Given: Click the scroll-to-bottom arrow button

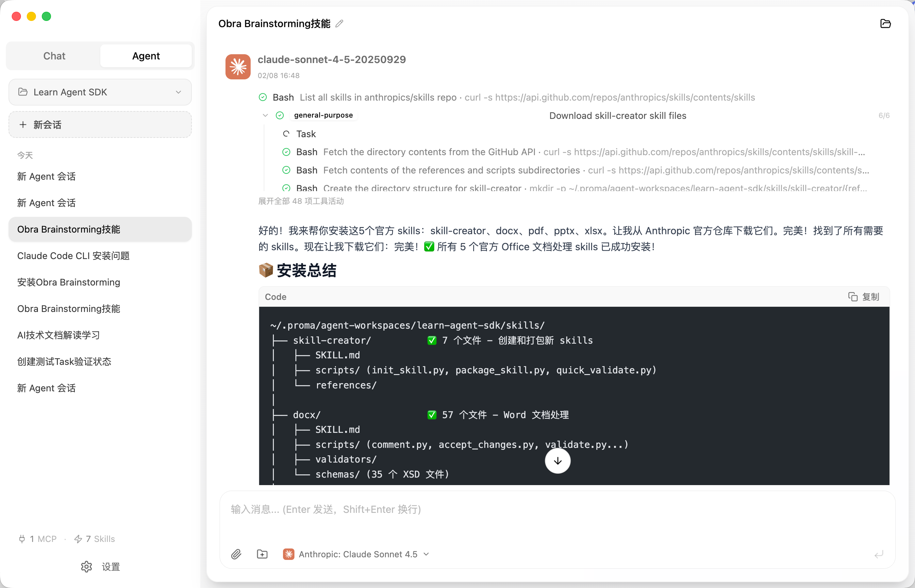Looking at the screenshot, I should pos(557,461).
